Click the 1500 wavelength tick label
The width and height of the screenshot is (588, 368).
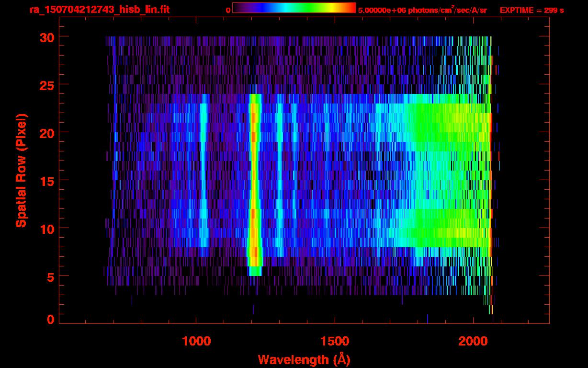[x=335, y=342]
